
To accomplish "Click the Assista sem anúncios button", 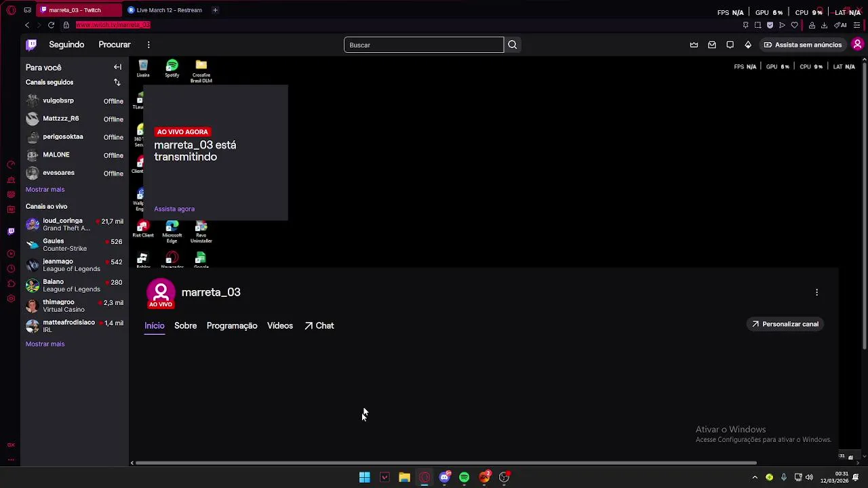I will 802,45.
